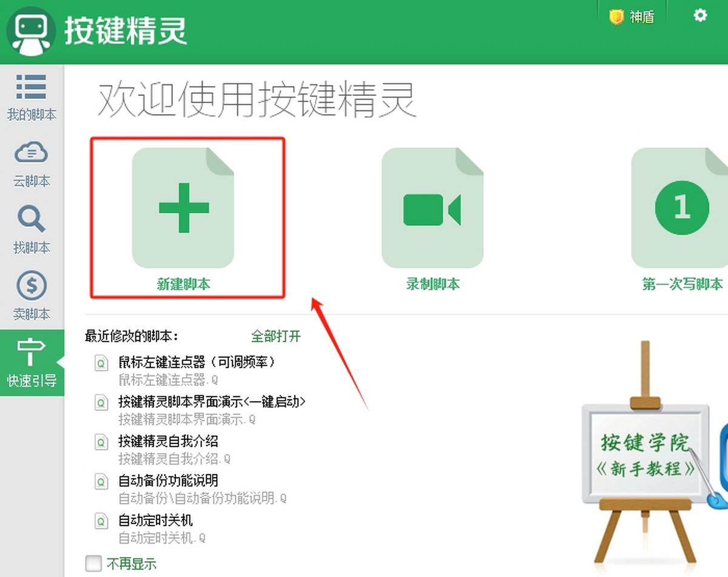
Task: Open script 自动备份功能说明
Action: click(168, 481)
